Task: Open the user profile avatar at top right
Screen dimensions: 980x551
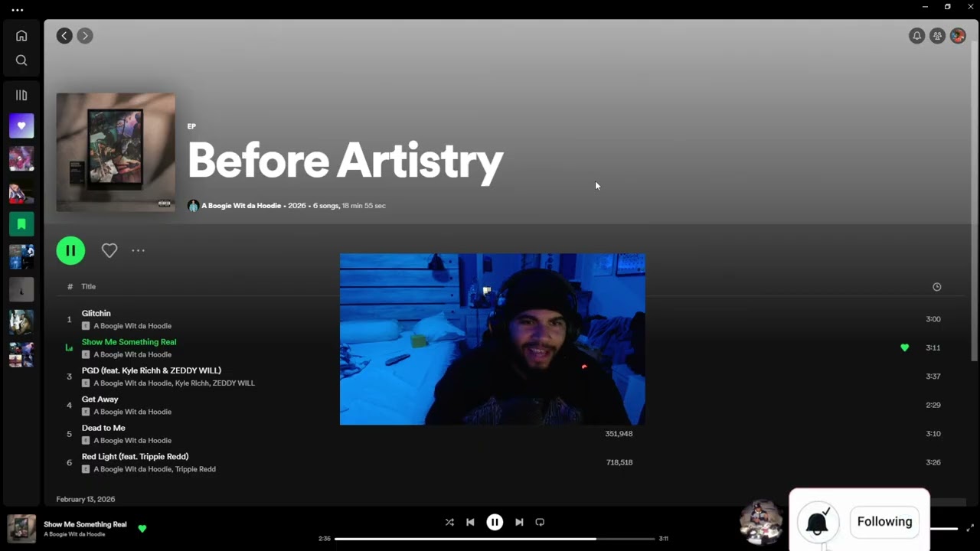Action: [x=958, y=36]
